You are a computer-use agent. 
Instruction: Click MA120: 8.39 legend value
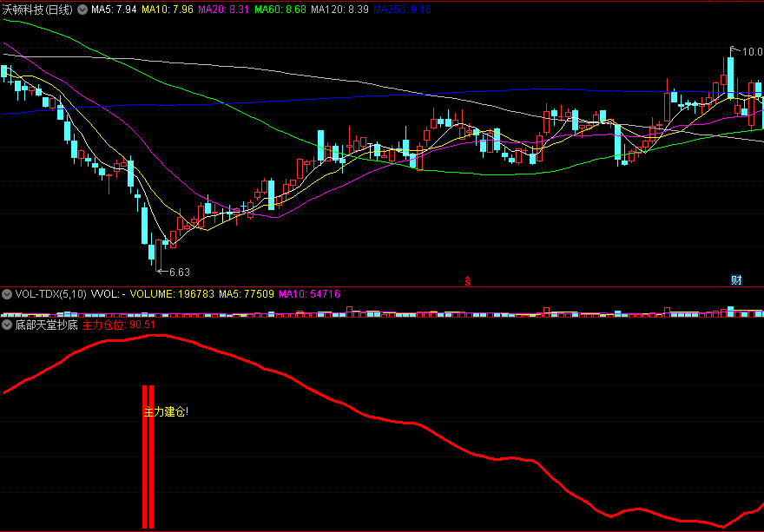point(339,10)
